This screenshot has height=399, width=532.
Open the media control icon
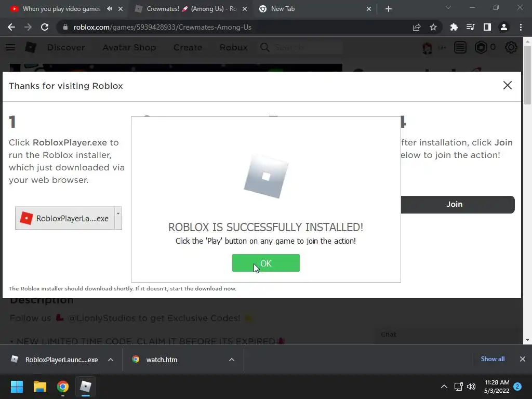click(470, 27)
